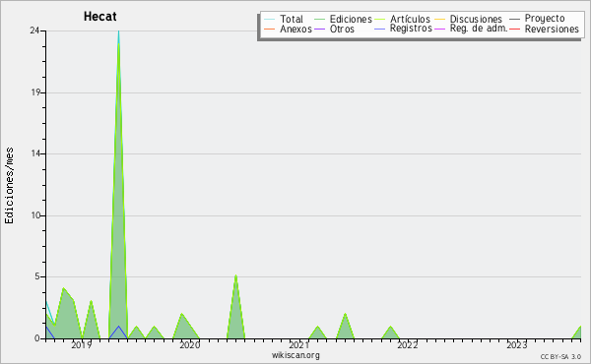Click the 2021 x-axis label
This screenshot has height=364, width=591.
pos(299,344)
